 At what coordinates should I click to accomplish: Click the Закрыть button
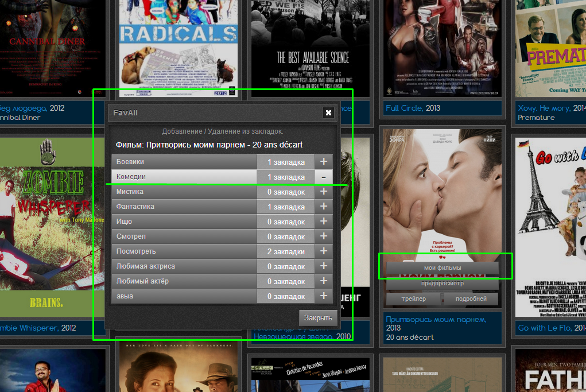(x=318, y=317)
